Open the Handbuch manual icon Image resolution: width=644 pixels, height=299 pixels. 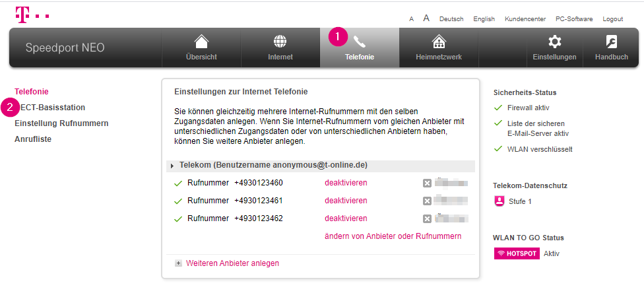(x=612, y=42)
